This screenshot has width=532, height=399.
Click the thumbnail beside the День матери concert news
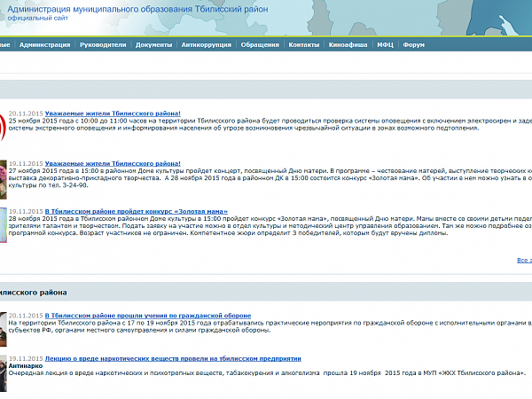(x=3, y=176)
